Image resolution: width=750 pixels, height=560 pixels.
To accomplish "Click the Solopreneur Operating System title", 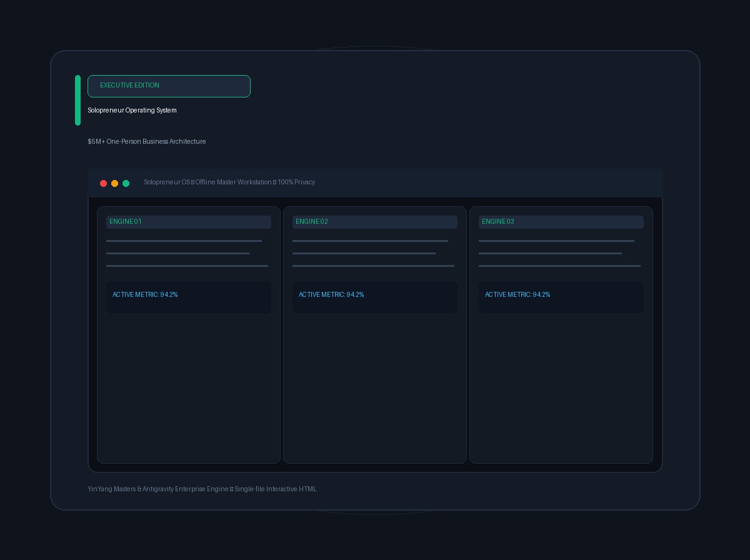I will [132, 110].
